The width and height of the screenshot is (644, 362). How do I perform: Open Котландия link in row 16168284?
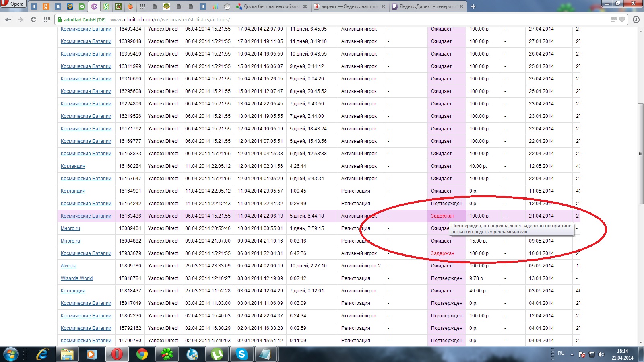point(73,166)
